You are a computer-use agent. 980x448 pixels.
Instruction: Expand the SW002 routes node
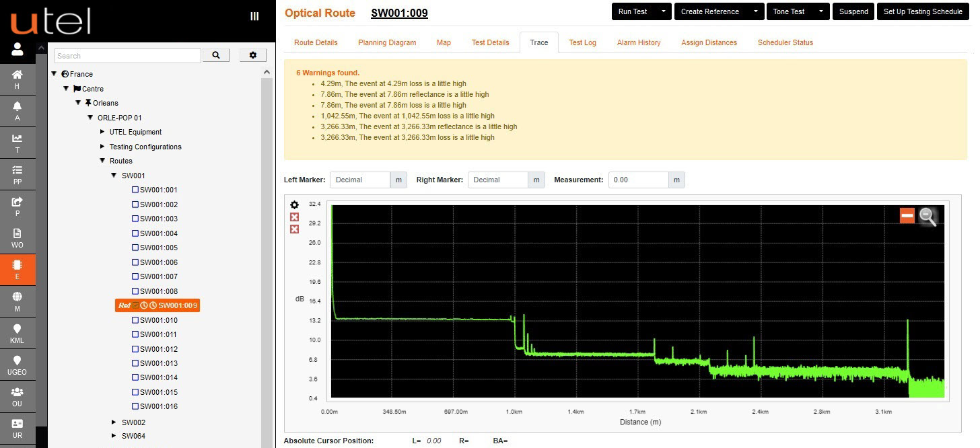tap(114, 422)
